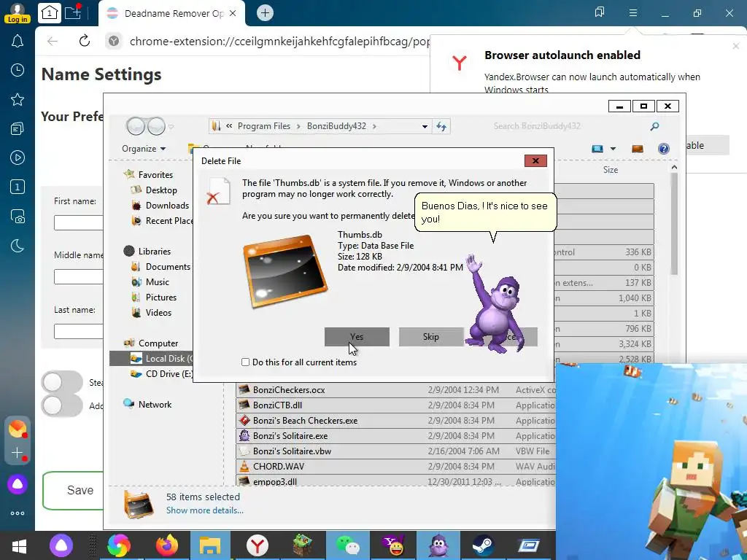Expand chevron after BonziBuddy432 in path
747x560 pixels.
374,126
